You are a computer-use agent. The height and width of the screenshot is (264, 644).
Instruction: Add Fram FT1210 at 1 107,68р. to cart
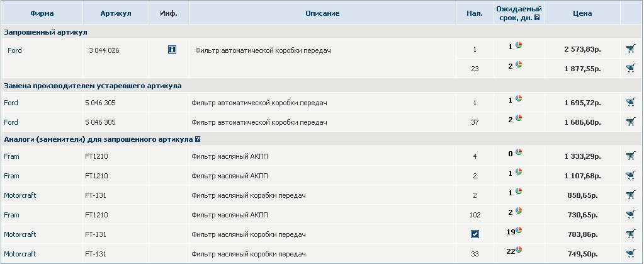point(631,176)
